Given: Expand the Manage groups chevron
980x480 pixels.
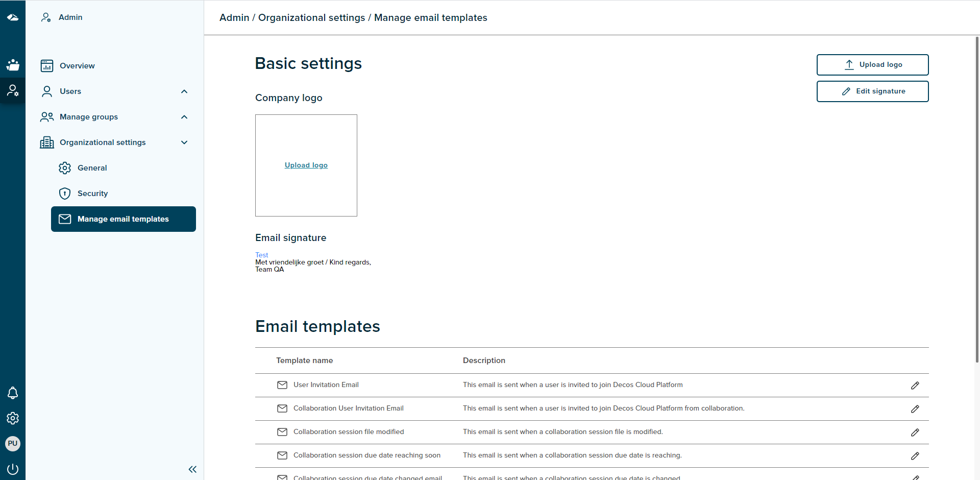Looking at the screenshot, I should (x=184, y=117).
